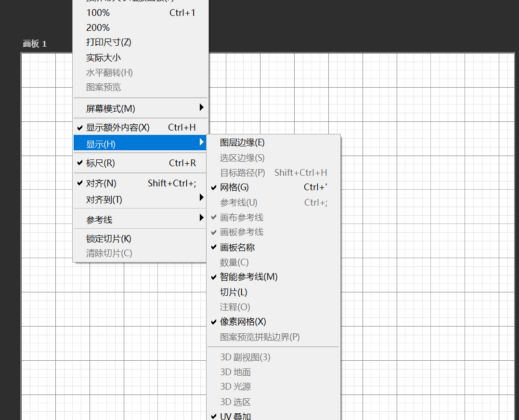
Task: Select 打印尺寸(Z) menu entry
Action: point(141,42)
